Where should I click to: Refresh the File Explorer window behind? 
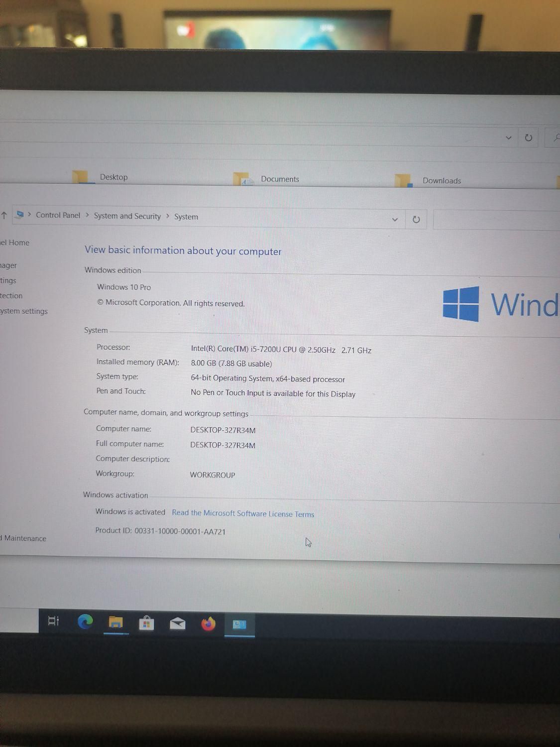click(x=529, y=138)
